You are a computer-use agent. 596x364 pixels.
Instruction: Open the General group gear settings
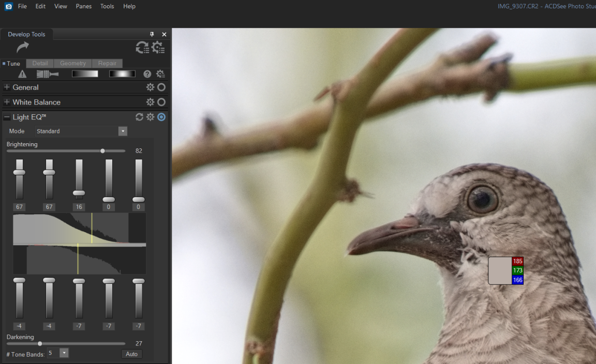pyautogui.click(x=150, y=87)
